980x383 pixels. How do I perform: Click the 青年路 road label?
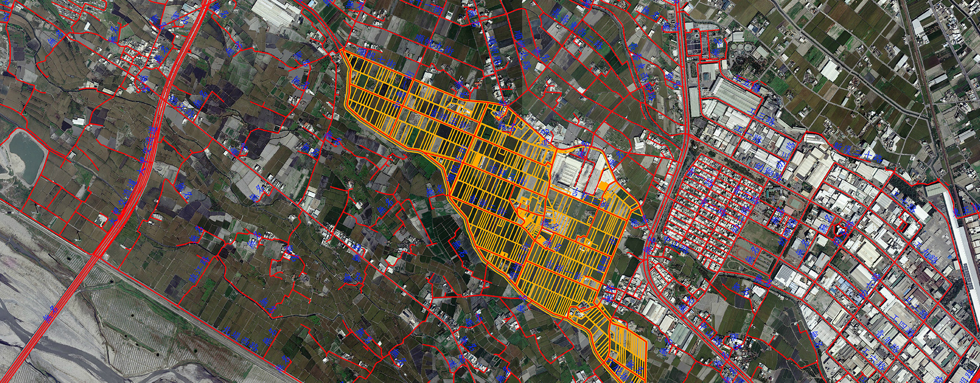click(888, 341)
